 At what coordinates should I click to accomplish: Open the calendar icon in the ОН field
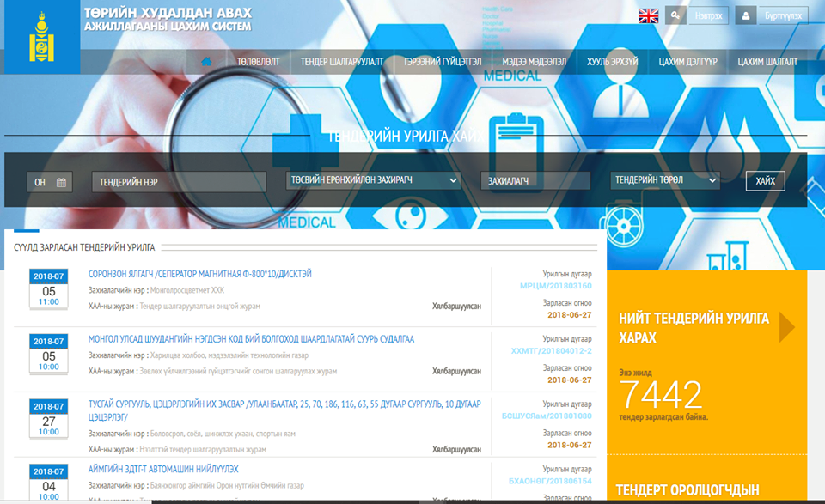[x=61, y=182]
